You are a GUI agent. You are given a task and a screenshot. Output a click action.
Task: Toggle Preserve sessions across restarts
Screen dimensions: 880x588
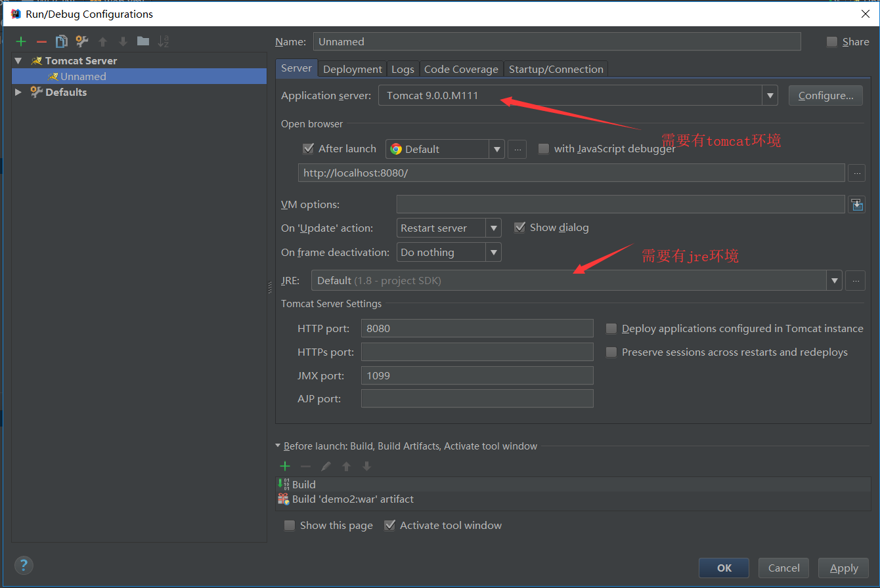[x=611, y=352]
